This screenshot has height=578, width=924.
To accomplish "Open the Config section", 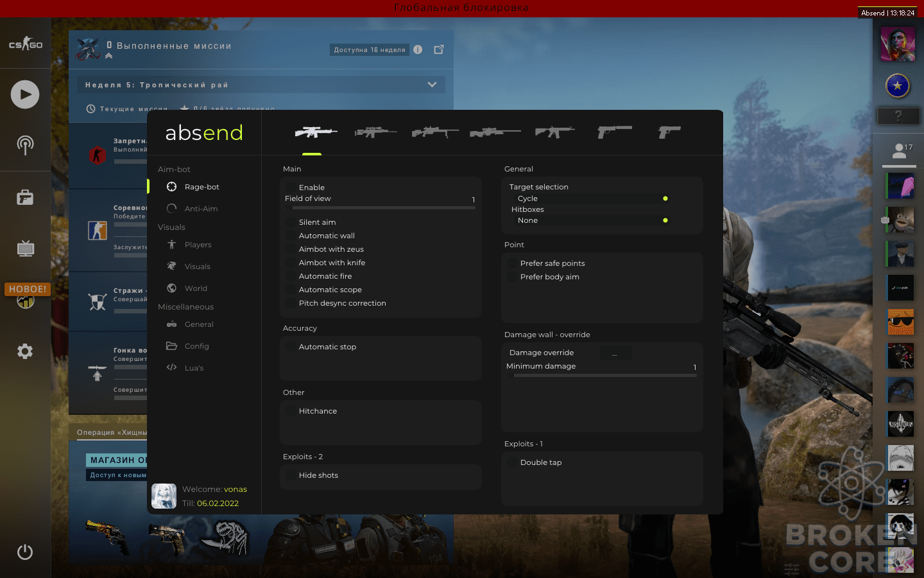I will pyautogui.click(x=188, y=346).
